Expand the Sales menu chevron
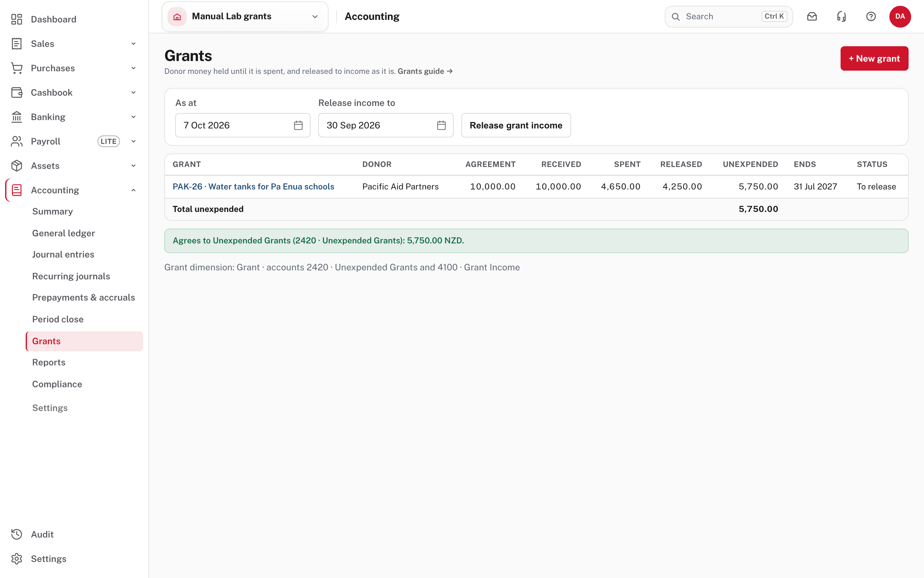 coord(133,44)
